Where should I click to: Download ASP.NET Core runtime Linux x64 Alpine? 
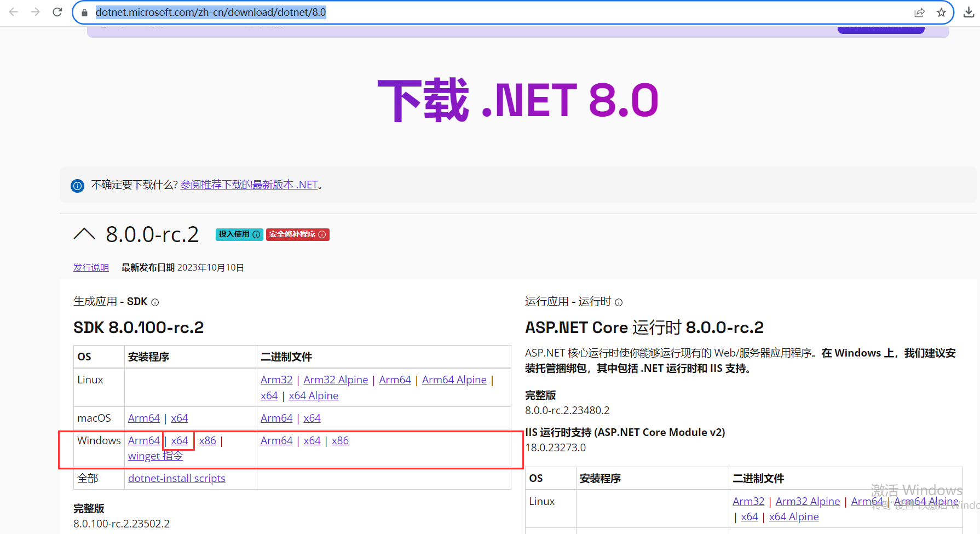[x=794, y=516]
